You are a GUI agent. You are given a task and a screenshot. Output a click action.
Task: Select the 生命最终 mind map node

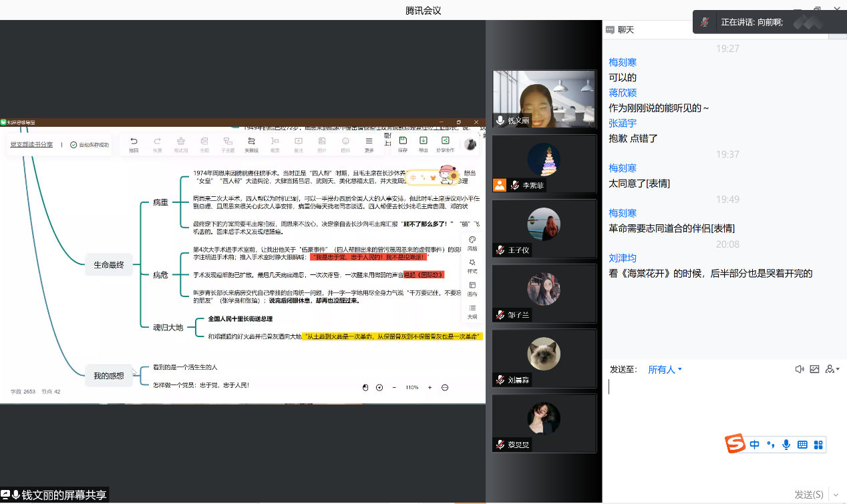point(109,265)
